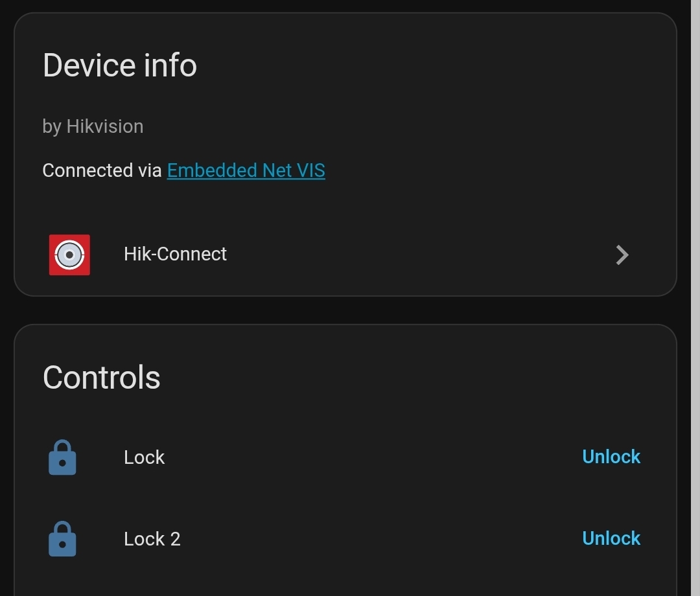Click blank middle area of Lock row
This screenshot has height=596, width=700.
pos(363,457)
